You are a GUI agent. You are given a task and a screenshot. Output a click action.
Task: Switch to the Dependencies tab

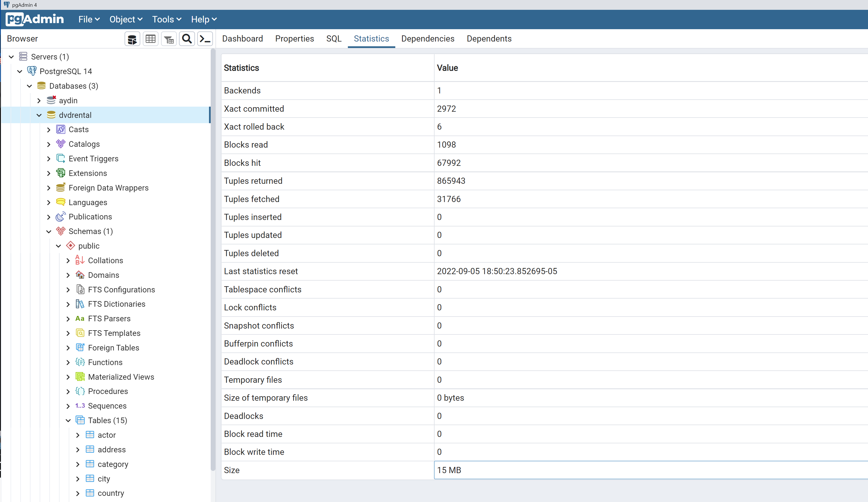click(x=428, y=39)
